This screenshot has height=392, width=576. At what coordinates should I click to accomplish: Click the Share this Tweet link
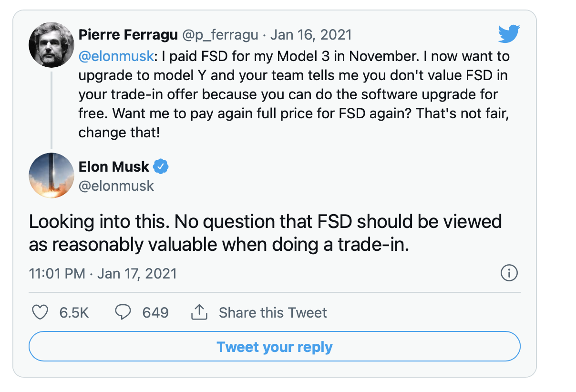click(273, 313)
